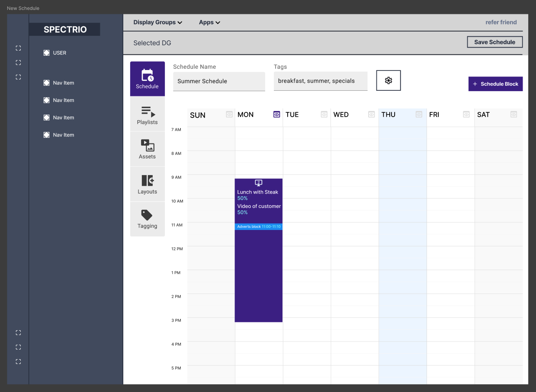Expand the Display Groups dropdown
Image resolution: width=536 pixels, height=392 pixels.
(157, 22)
